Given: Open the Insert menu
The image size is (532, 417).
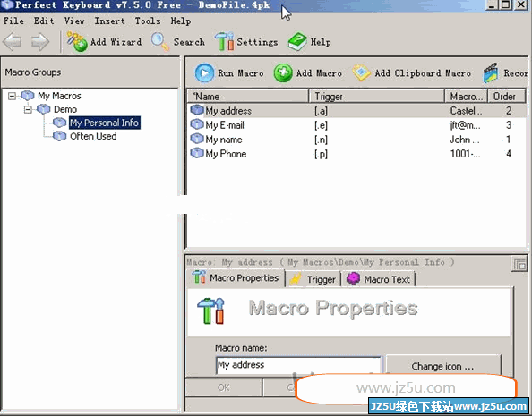Looking at the screenshot, I should tap(109, 21).
